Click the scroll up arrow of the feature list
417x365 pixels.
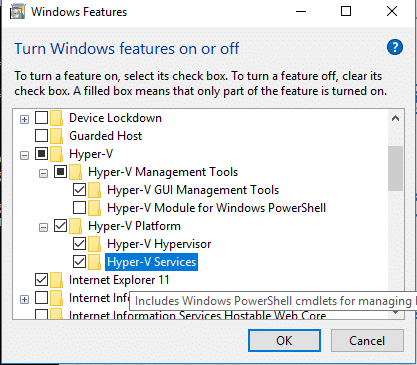point(396,118)
